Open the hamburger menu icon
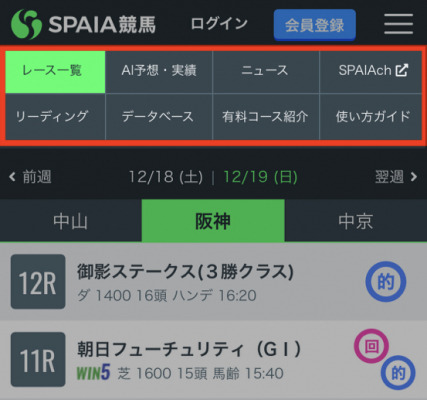 coord(398,24)
